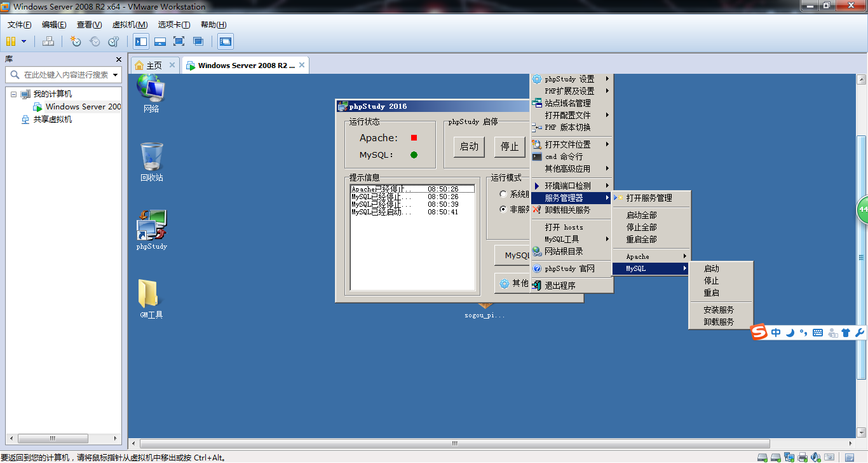The image size is (868, 463).
Task: Choose 站点域名管理 from the menu
Action: (x=572, y=103)
